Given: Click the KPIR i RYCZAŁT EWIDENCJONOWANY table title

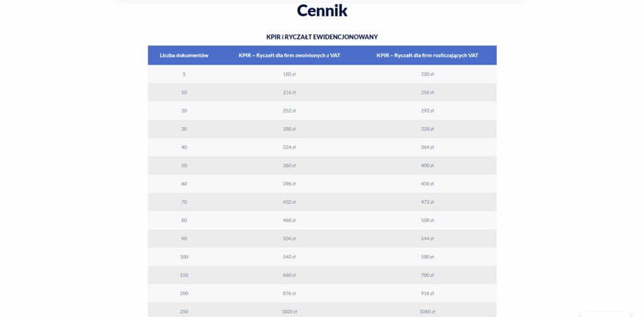Looking at the screenshot, I should click(x=322, y=37).
